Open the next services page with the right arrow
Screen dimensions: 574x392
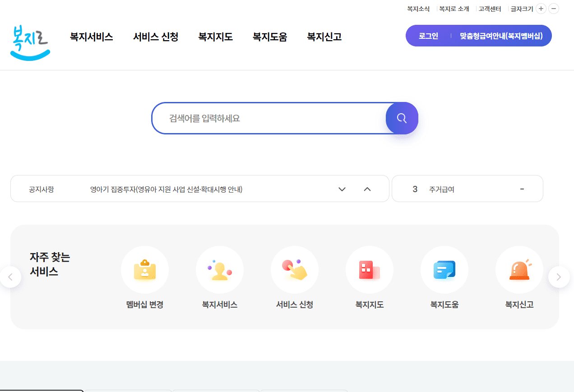point(559,277)
